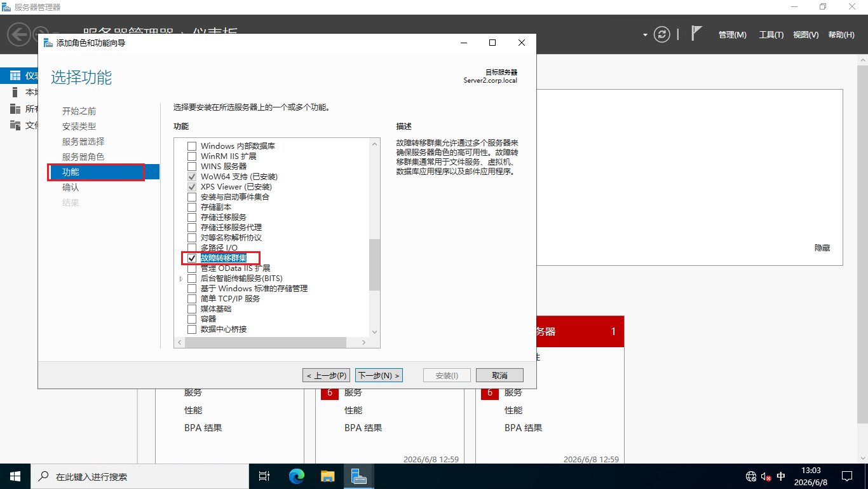Viewport: 868px width, 489px height.
Task: Open 工具(T) menu
Action: [x=771, y=35]
